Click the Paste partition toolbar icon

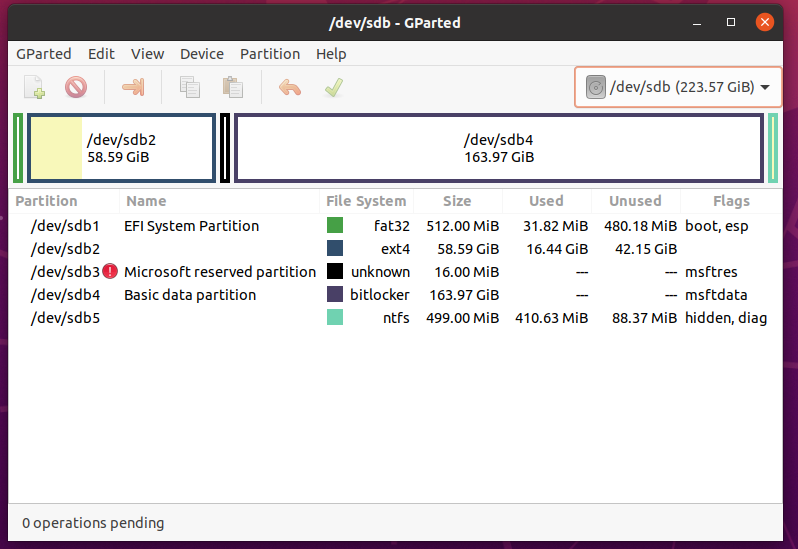[233, 88]
